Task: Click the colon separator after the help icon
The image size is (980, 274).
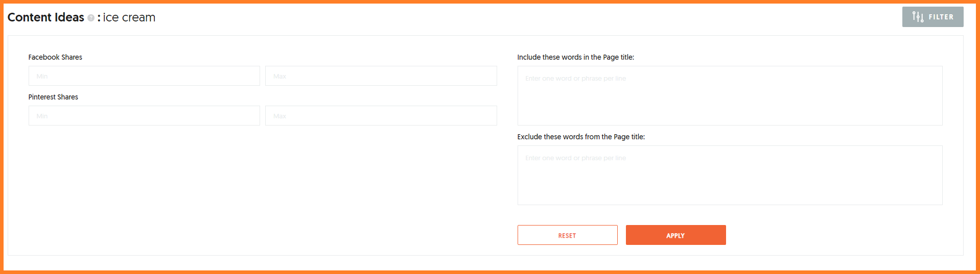Action: [99, 18]
